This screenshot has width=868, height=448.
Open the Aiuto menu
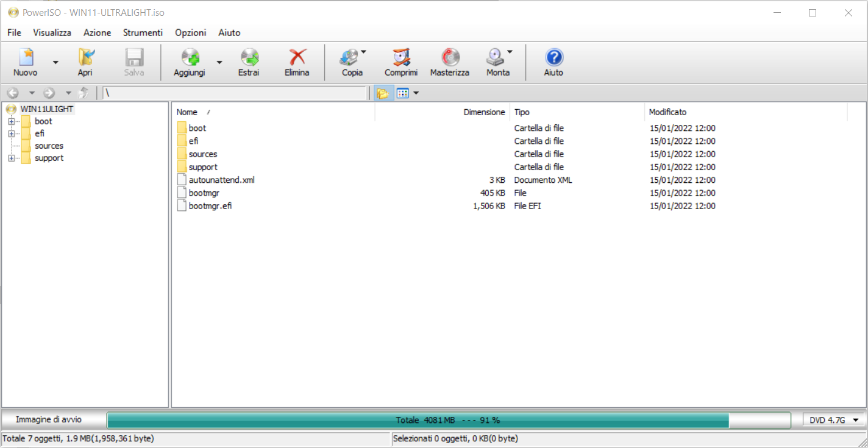(229, 32)
